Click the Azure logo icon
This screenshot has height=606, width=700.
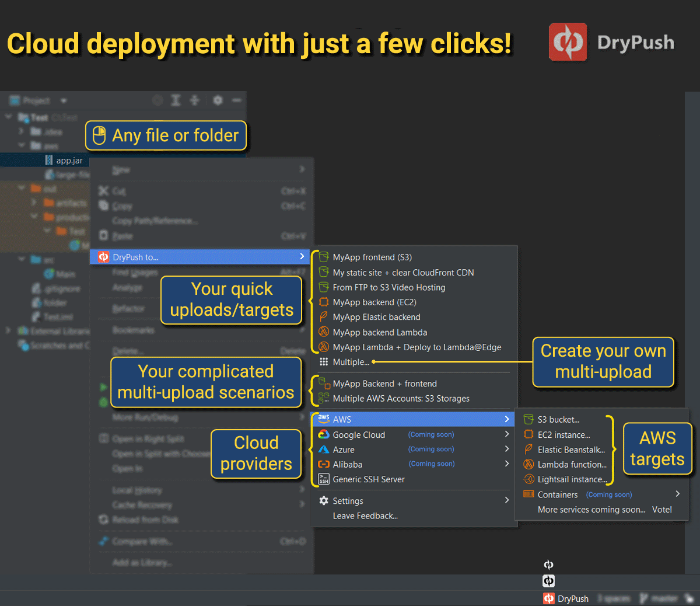[324, 450]
